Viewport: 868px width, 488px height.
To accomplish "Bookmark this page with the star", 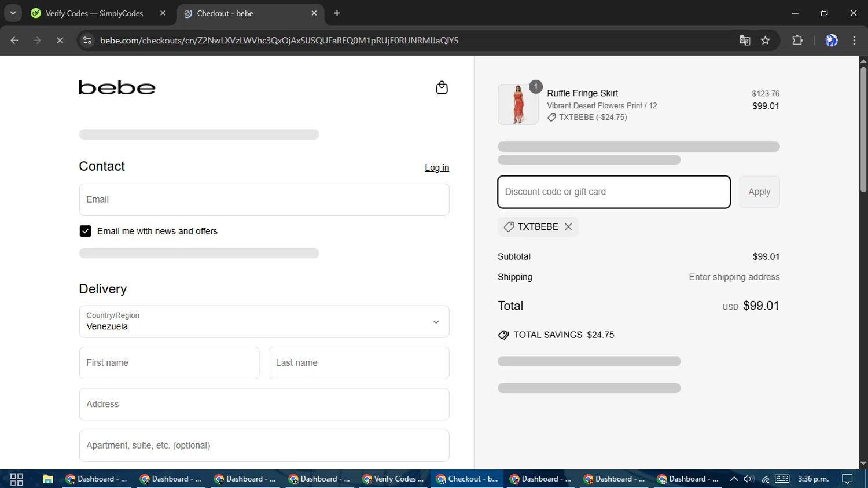I will 766,41.
